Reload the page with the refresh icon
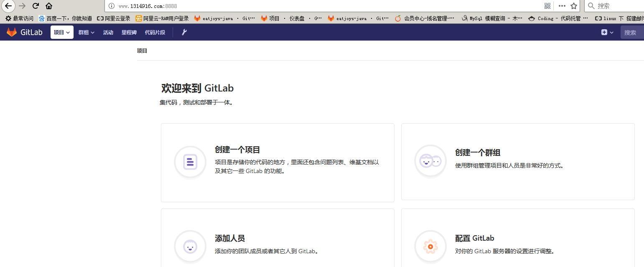The width and height of the screenshot is (644, 267). (x=36, y=6)
